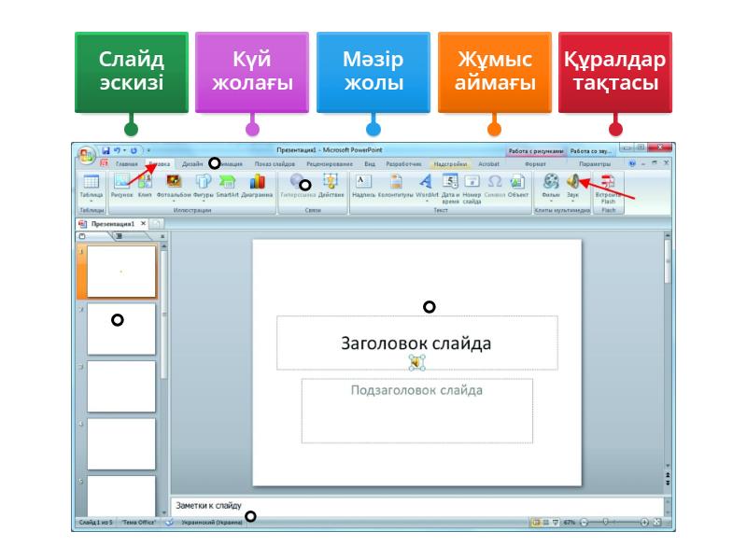Open the Разработчик ribbon tab
The width and height of the screenshot is (747, 560).
click(x=403, y=164)
